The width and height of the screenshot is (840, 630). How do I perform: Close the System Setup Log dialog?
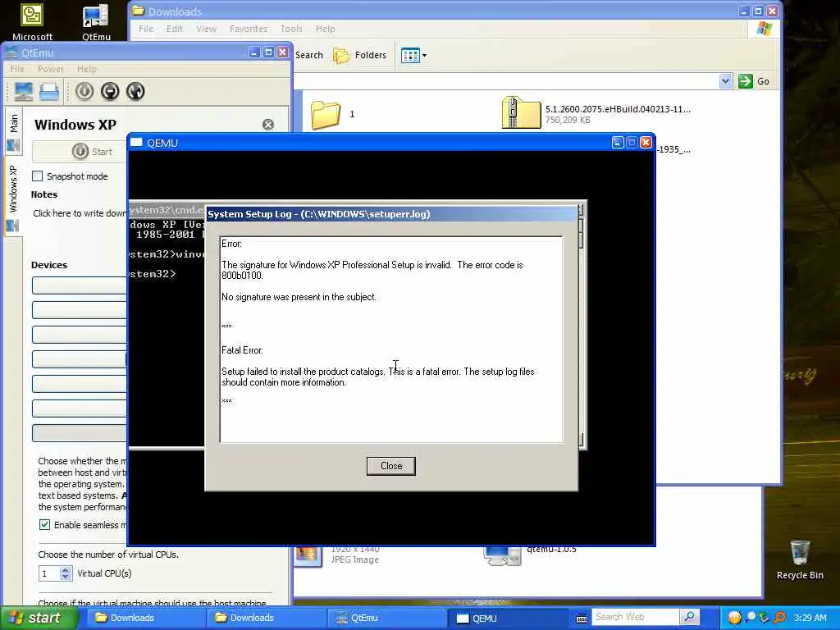tap(391, 466)
